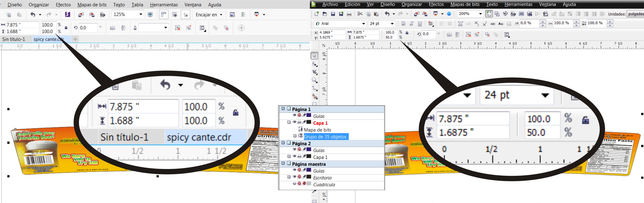The height and width of the screenshot is (203, 644).
Task: Toggle Show rulers button in left window
Action: 164,14
